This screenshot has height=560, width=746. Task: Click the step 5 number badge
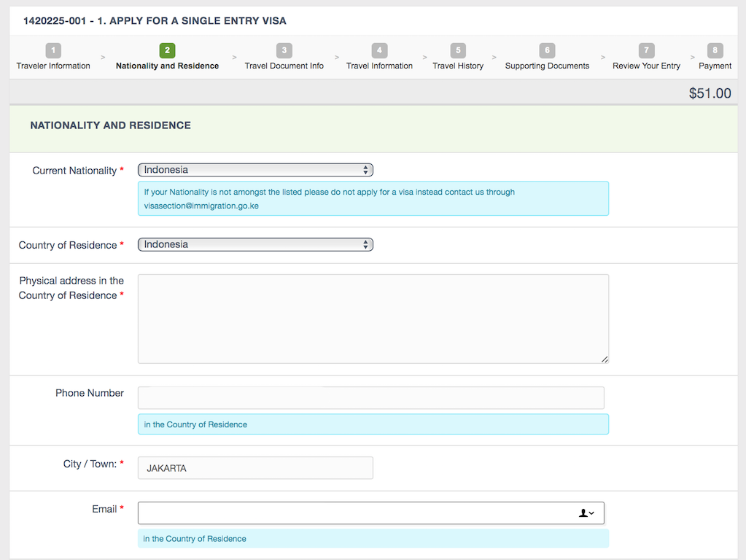[458, 50]
